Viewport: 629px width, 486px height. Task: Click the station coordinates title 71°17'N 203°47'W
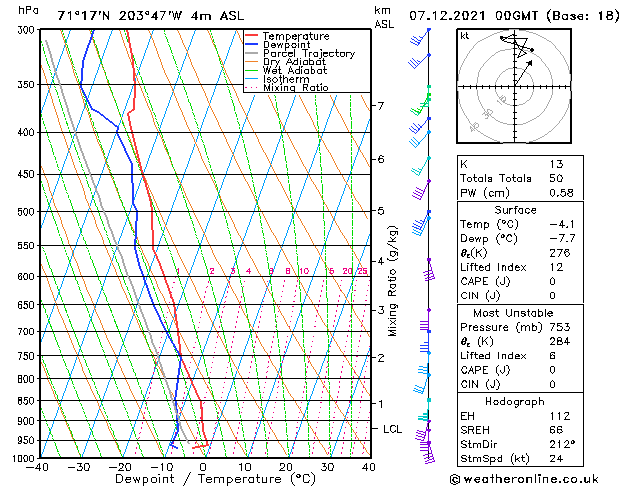120,16
